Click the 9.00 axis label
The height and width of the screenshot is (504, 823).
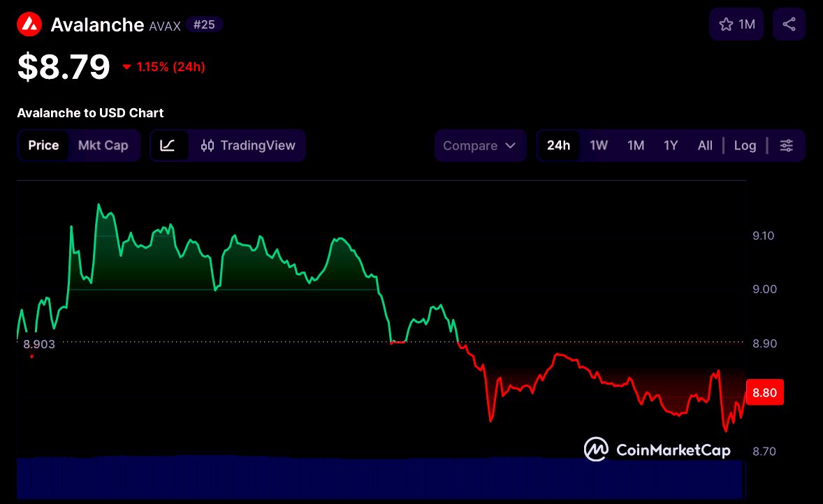[764, 289]
